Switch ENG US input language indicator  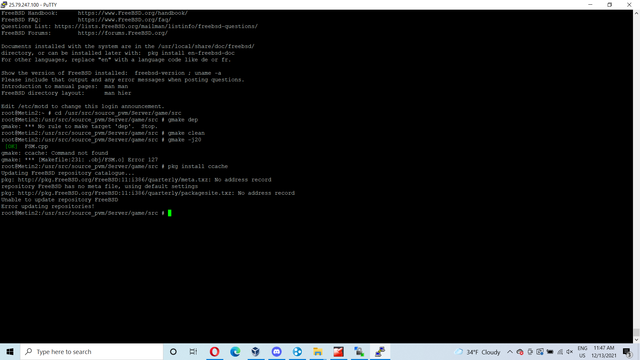pos(582,352)
